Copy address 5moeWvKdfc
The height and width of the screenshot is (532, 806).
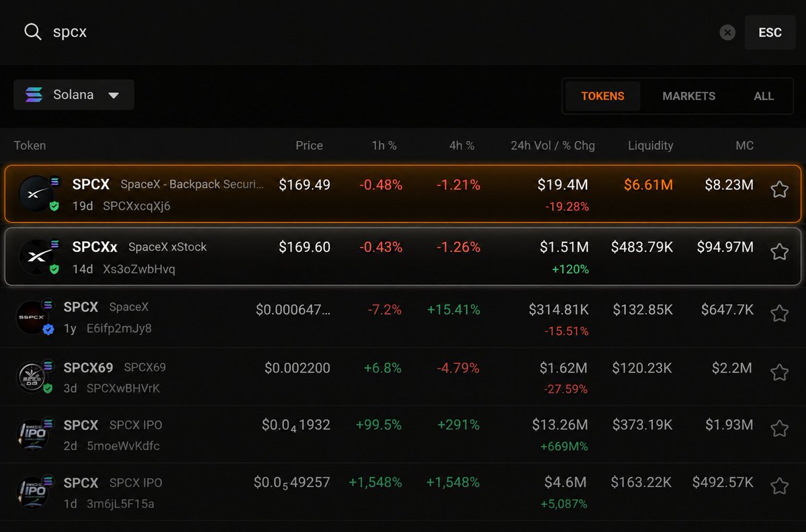pos(123,445)
